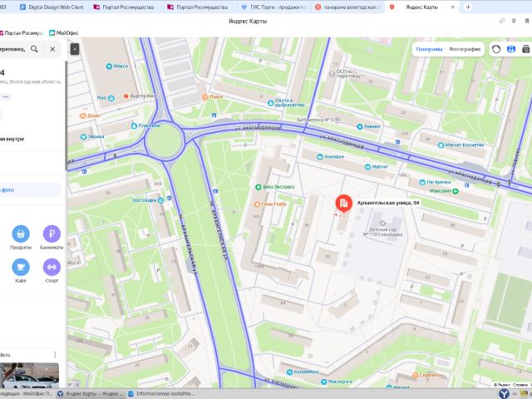Click the Эврика marker
Screen dimensions: 532x399
coord(83,136)
